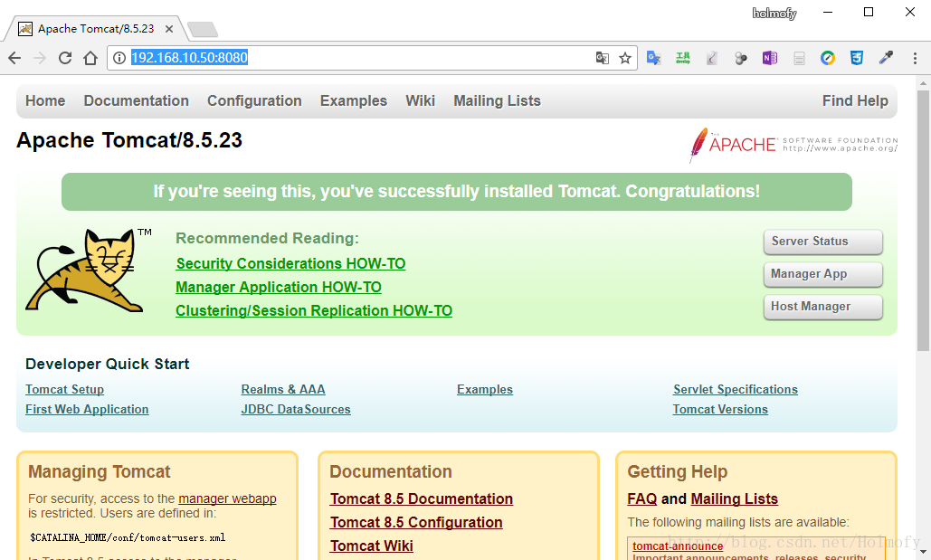This screenshot has height=560, width=931.
Task: Bookmark this page with the star icon
Action: coord(624,58)
